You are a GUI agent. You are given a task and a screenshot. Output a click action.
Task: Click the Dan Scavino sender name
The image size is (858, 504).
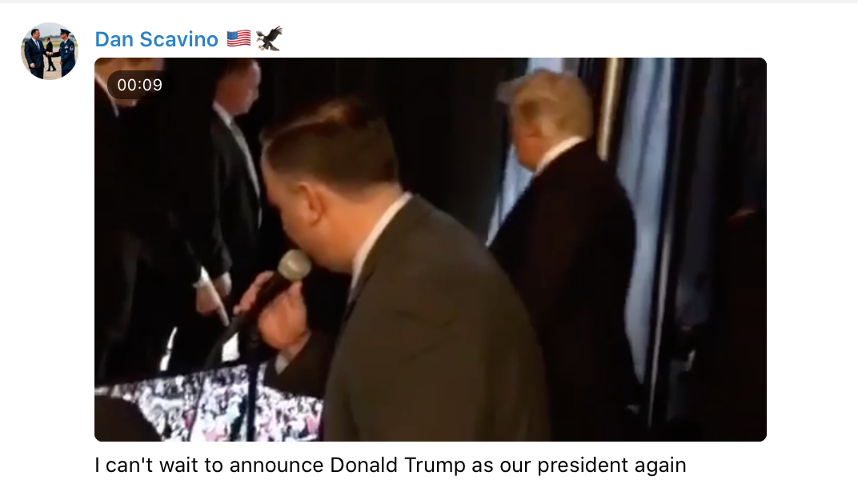coord(157,39)
